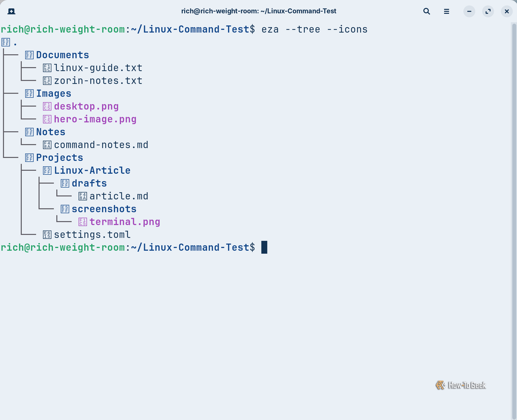Image resolution: width=517 pixels, height=420 pixels.
Task: Click the screenshots folder icon
Action: click(x=65, y=209)
